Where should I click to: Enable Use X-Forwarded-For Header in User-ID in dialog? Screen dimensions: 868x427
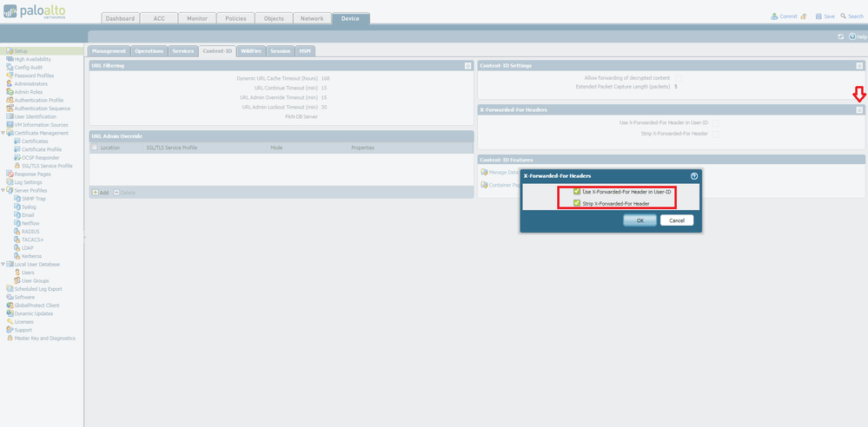[x=577, y=192]
